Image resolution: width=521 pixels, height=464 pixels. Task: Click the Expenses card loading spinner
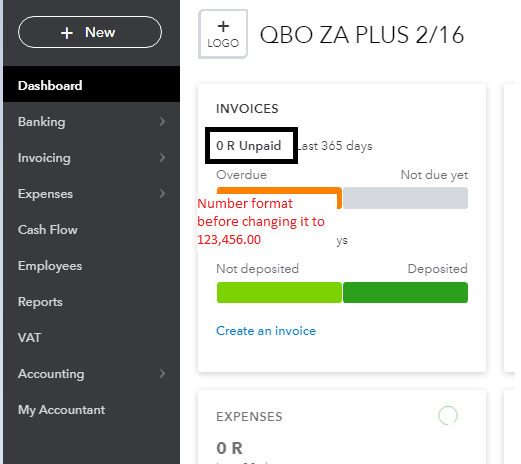(448, 416)
